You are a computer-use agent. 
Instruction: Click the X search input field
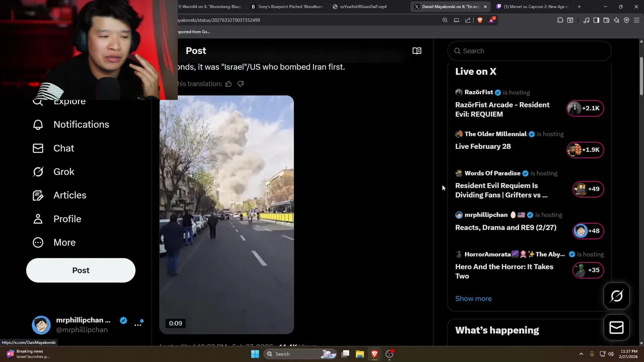[529, 51]
